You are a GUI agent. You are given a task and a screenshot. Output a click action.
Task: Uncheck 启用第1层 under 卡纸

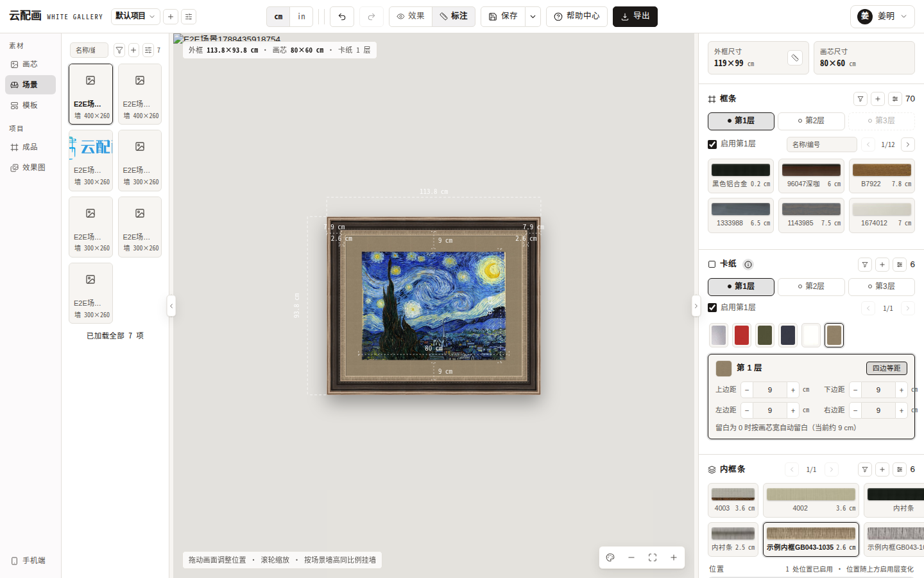[712, 308]
